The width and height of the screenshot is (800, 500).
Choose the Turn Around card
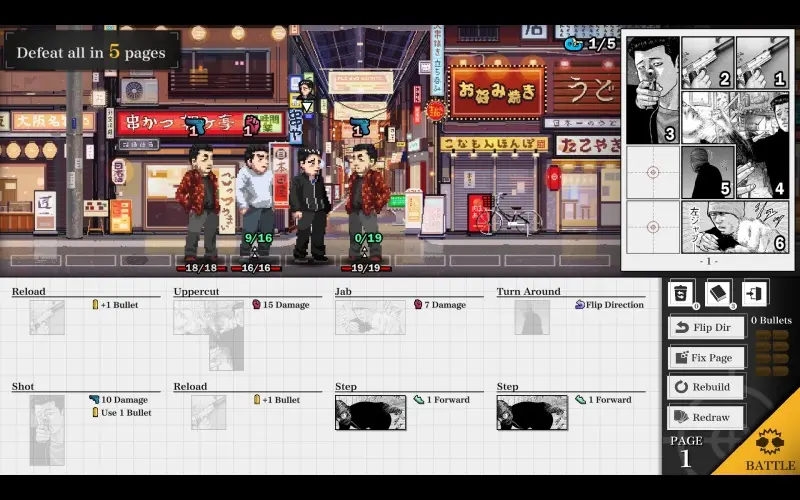click(x=532, y=317)
